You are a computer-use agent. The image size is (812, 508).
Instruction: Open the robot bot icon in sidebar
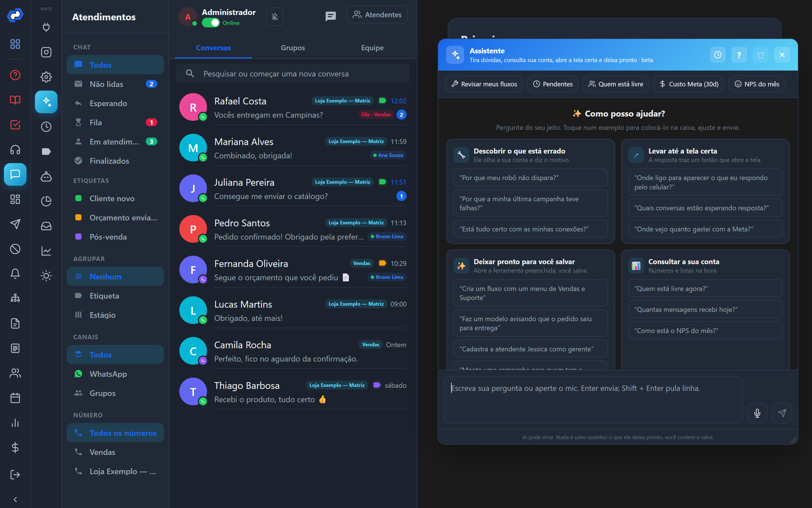point(46,176)
